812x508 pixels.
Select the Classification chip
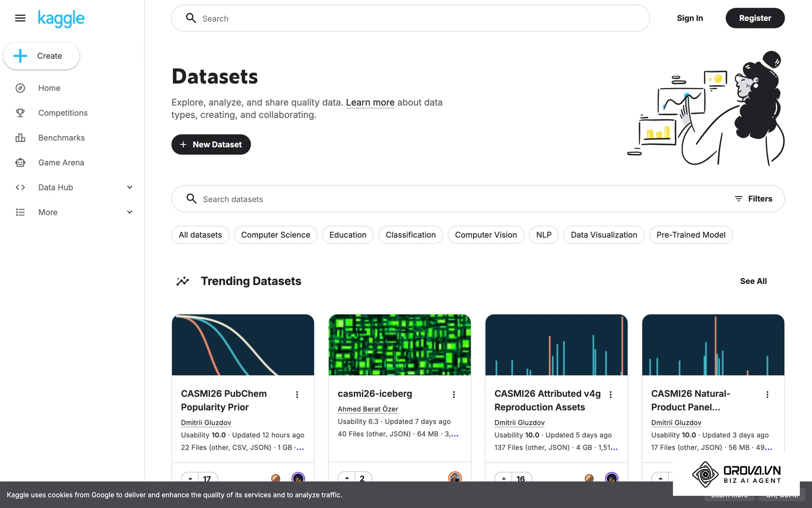411,235
